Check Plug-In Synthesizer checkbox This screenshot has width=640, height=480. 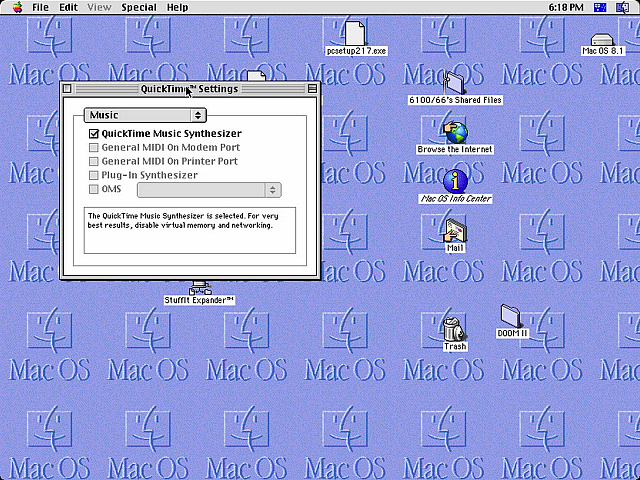[94, 175]
